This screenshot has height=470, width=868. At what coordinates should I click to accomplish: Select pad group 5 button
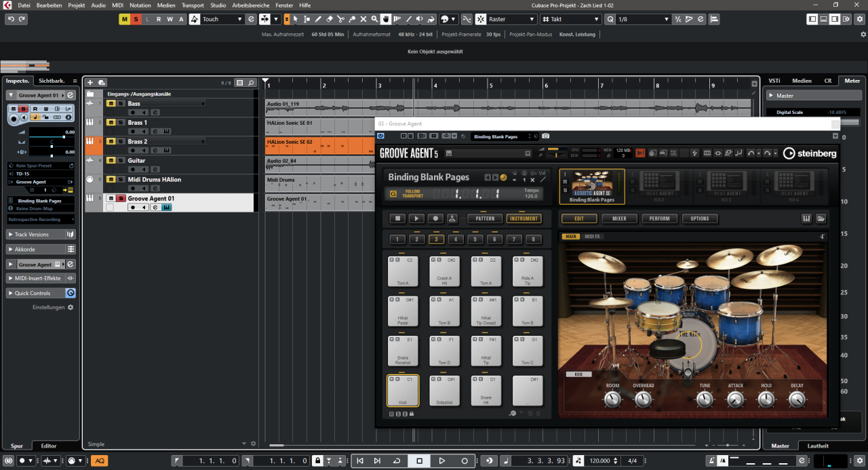click(475, 239)
